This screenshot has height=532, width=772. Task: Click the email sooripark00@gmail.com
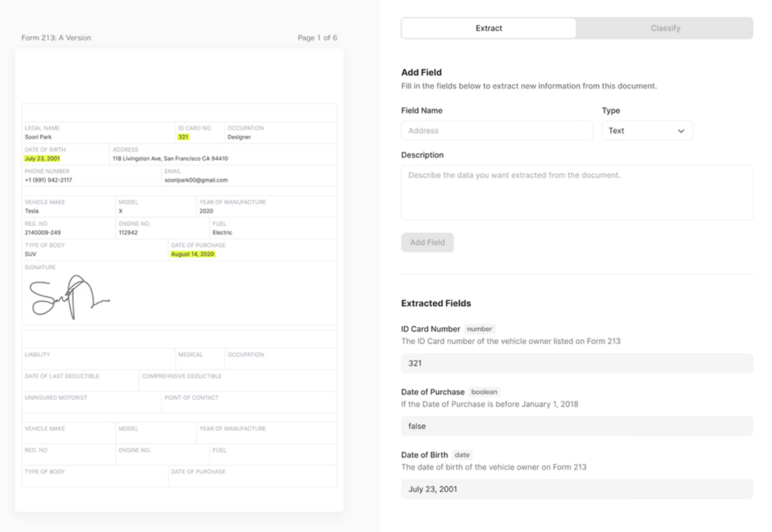pos(196,180)
